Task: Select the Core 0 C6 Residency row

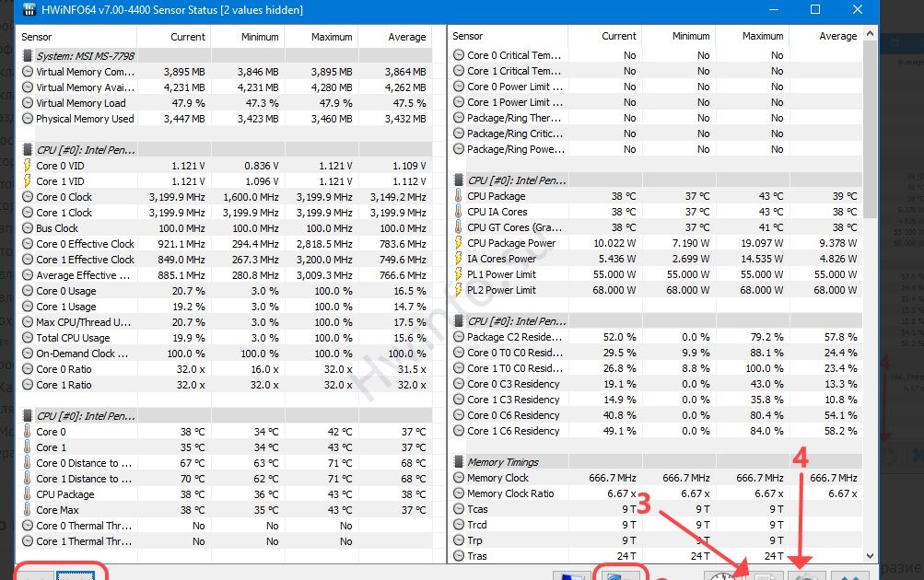Action: [657, 415]
